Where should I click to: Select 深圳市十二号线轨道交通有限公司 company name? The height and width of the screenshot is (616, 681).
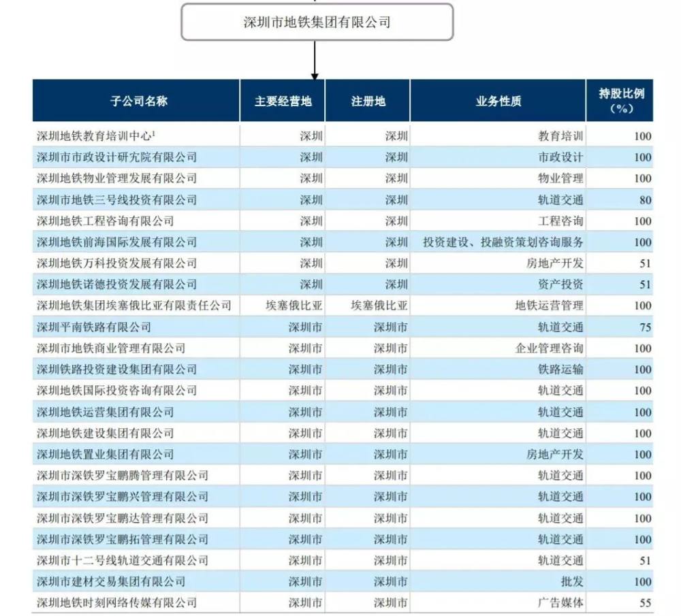(123, 560)
